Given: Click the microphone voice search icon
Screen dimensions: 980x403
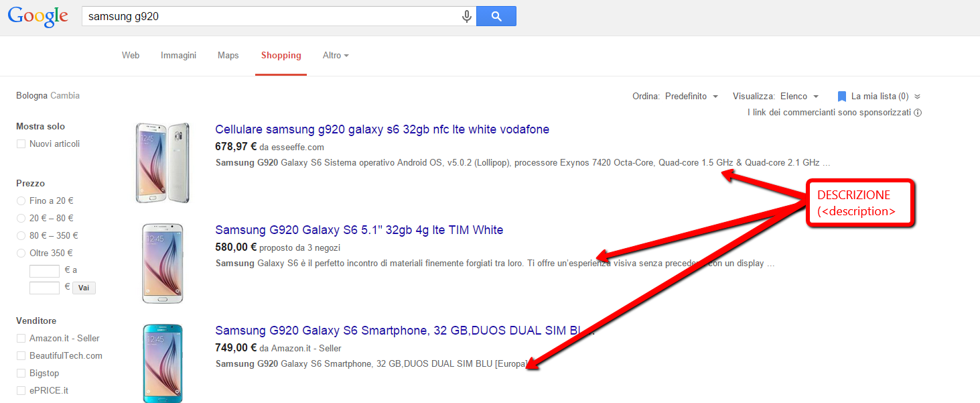Looking at the screenshot, I should tap(467, 17).
